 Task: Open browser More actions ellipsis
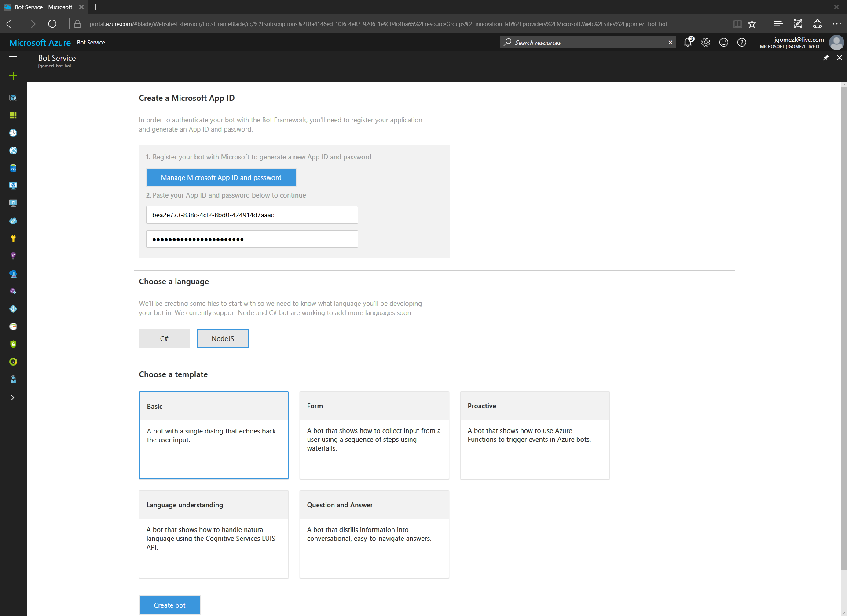[837, 24]
